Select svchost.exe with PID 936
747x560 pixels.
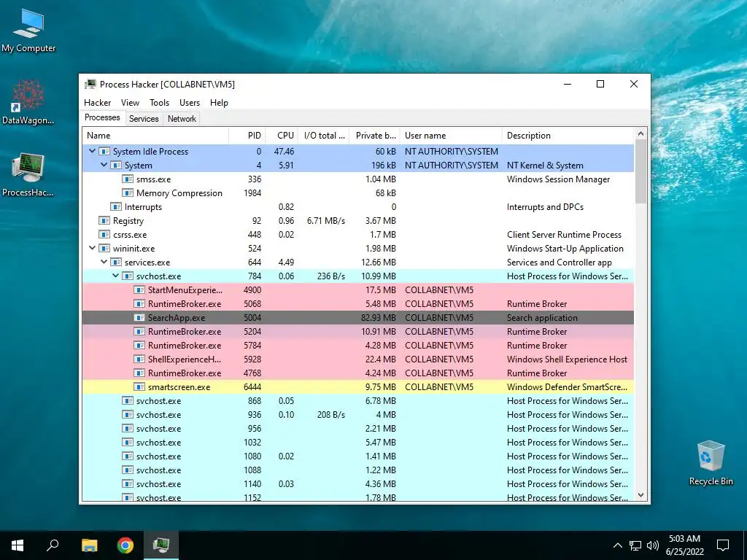click(357, 414)
